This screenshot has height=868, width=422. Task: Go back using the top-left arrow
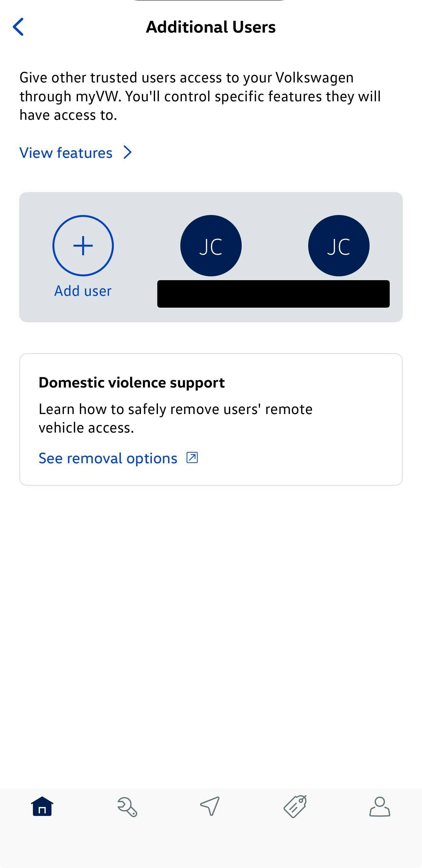click(x=18, y=27)
